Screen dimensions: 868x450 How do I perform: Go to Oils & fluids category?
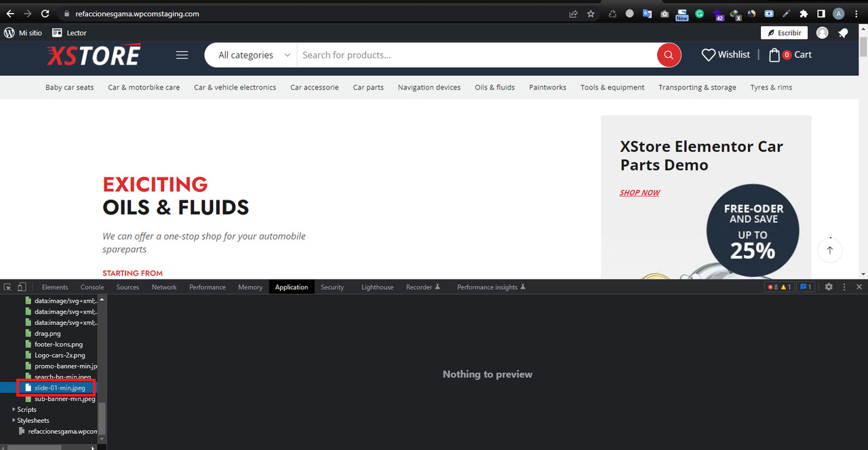[x=495, y=88]
